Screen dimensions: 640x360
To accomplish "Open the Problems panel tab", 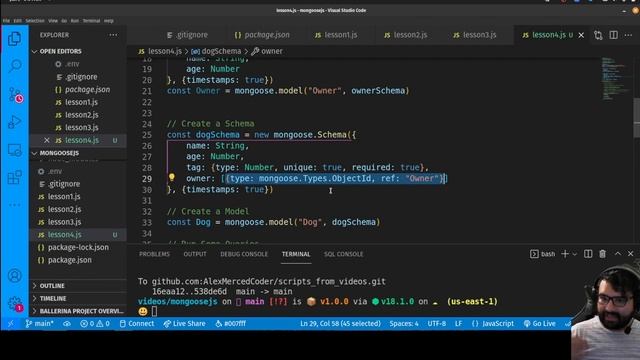I will point(154,254).
